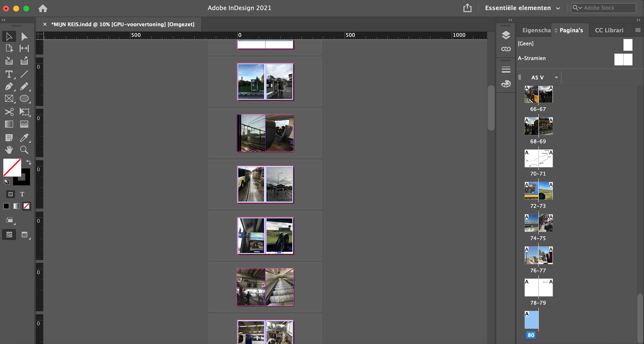Toggle formatting affects text
644x344 pixels.
(x=22, y=194)
